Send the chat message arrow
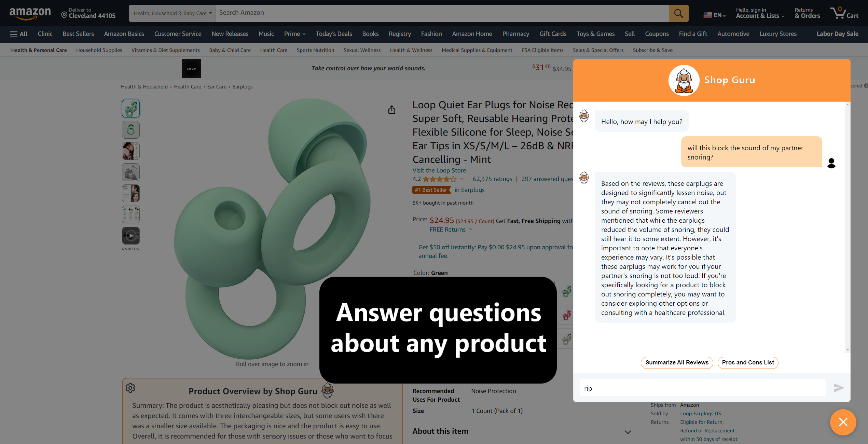Image resolution: width=868 pixels, height=444 pixels. 839,388
